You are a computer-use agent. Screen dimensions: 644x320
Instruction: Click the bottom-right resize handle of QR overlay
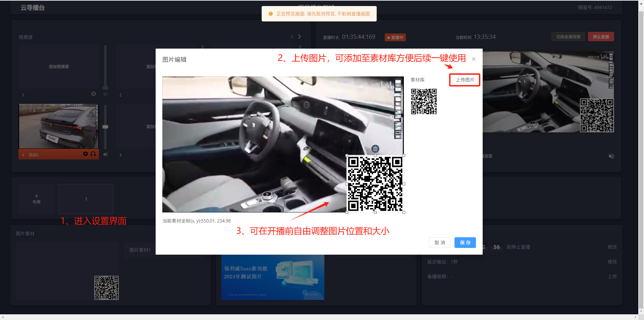tap(404, 212)
